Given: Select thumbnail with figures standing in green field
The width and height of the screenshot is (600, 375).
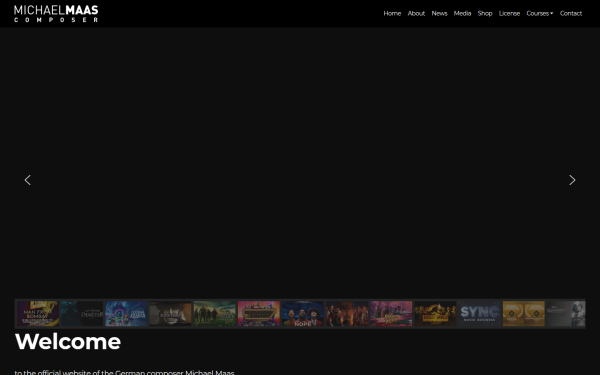Looking at the screenshot, I should point(215,314).
